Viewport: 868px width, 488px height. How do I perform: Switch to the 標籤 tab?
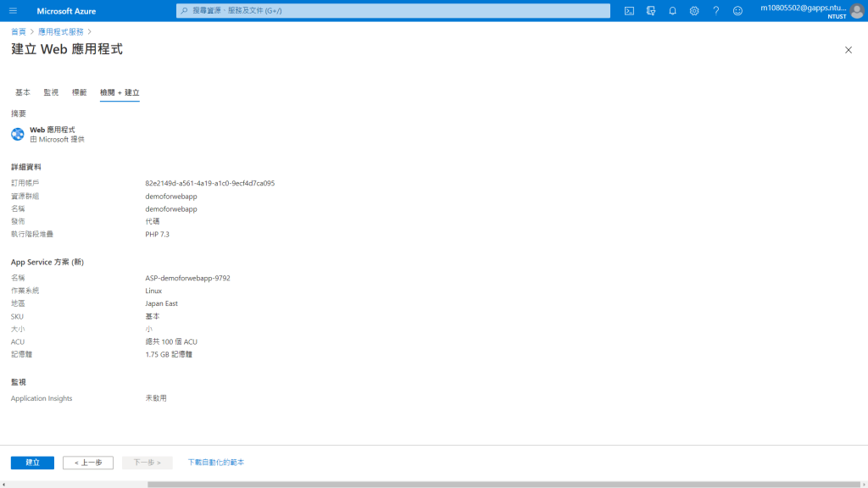[x=79, y=92]
